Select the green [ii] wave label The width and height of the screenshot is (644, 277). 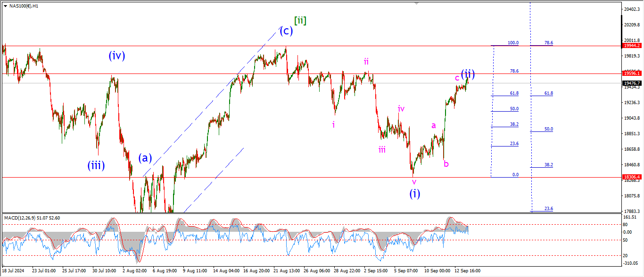[x=300, y=20]
